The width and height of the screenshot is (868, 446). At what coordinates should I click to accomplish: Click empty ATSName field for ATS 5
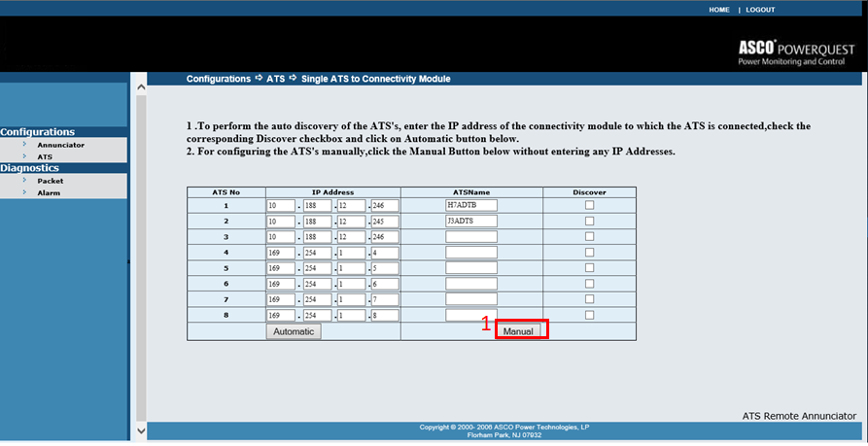(x=471, y=268)
